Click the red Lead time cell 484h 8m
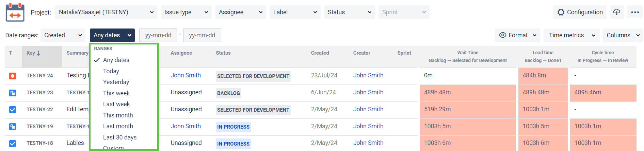This screenshot has height=151, width=644. point(543,75)
